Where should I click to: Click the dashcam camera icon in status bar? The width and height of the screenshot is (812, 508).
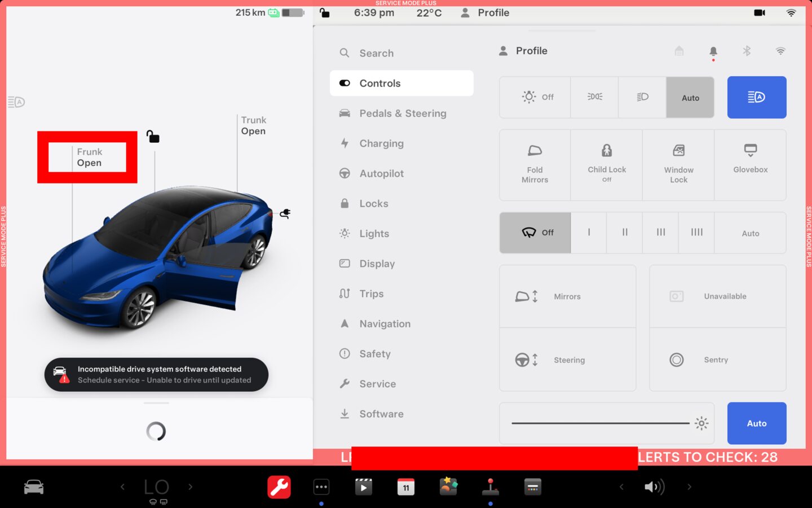click(759, 13)
